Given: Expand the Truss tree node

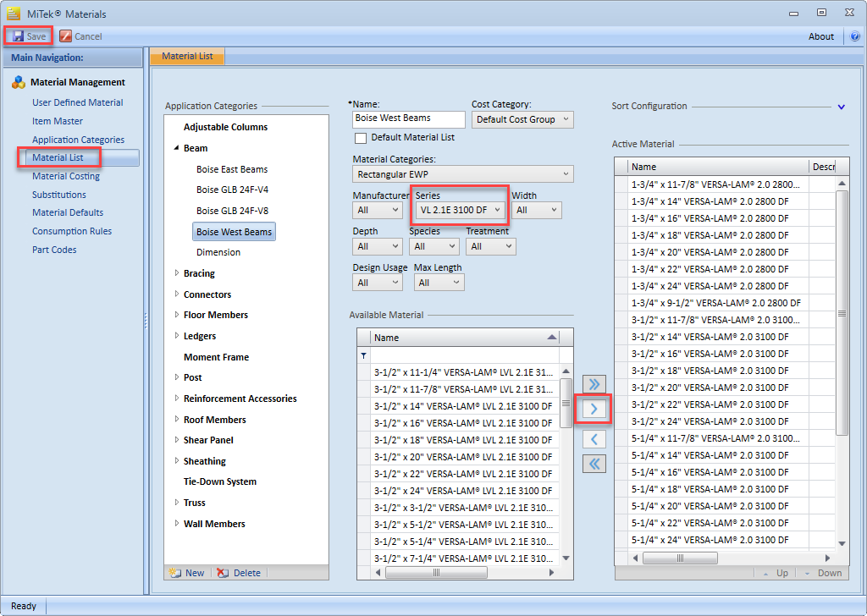Looking at the screenshot, I should [x=176, y=502].
